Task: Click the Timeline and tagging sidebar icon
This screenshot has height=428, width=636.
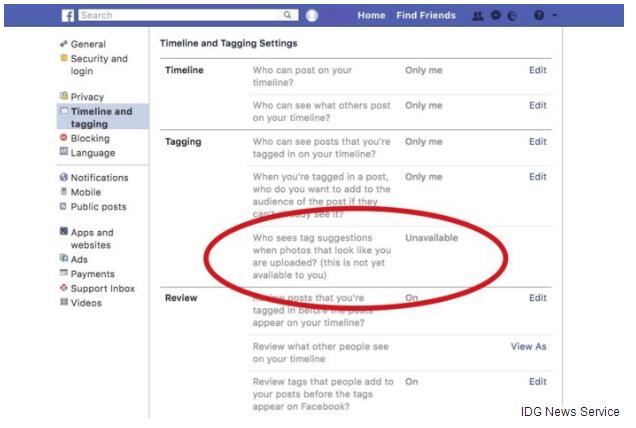Action: (x=64, y=110)
